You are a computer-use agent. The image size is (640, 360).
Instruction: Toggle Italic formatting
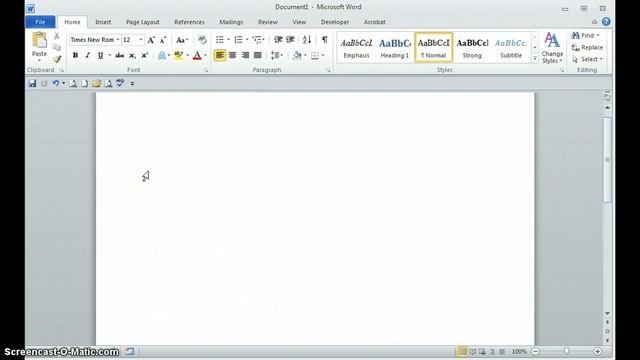point(87,56)
